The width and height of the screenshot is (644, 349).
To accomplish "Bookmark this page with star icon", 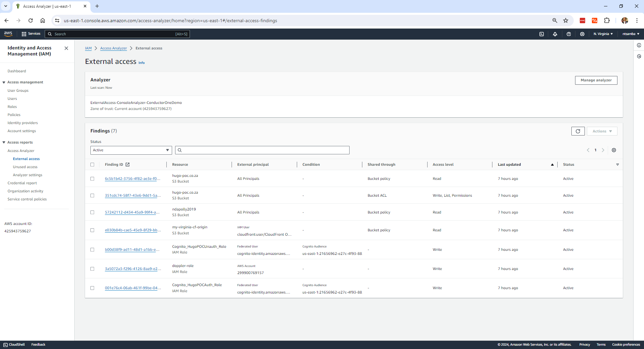I will (566, 21).
